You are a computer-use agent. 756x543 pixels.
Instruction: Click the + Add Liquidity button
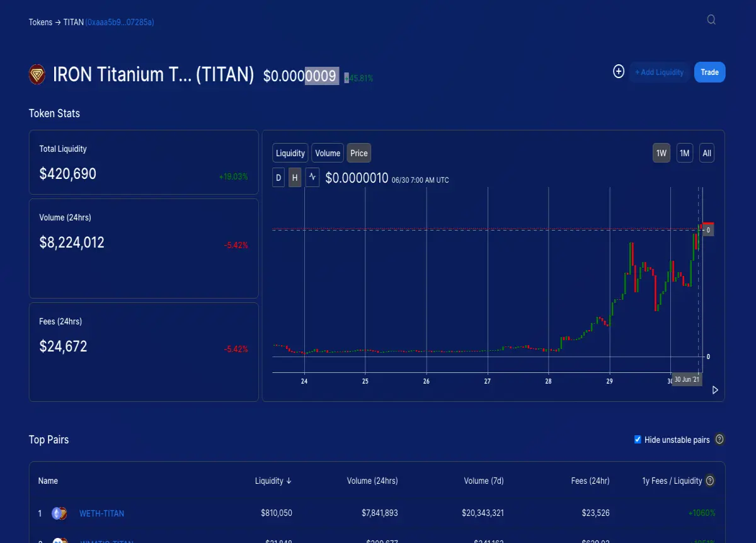point(659,72)
